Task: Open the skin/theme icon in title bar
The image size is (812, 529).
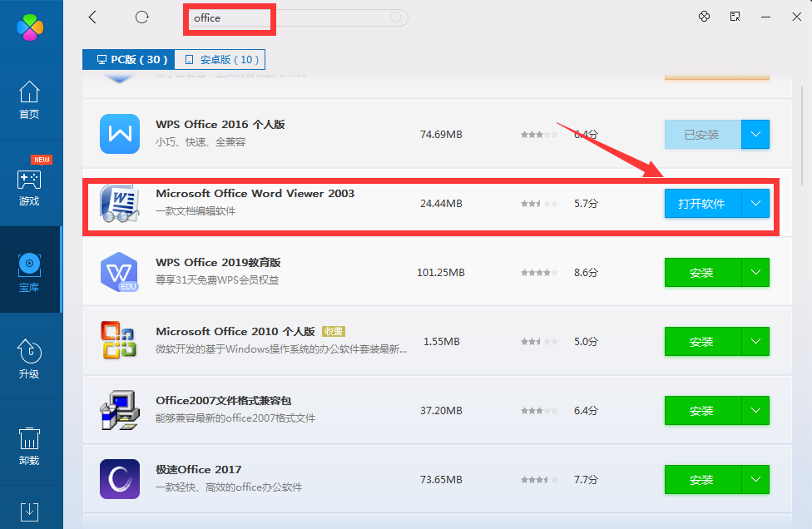Action: pos(705,17)
